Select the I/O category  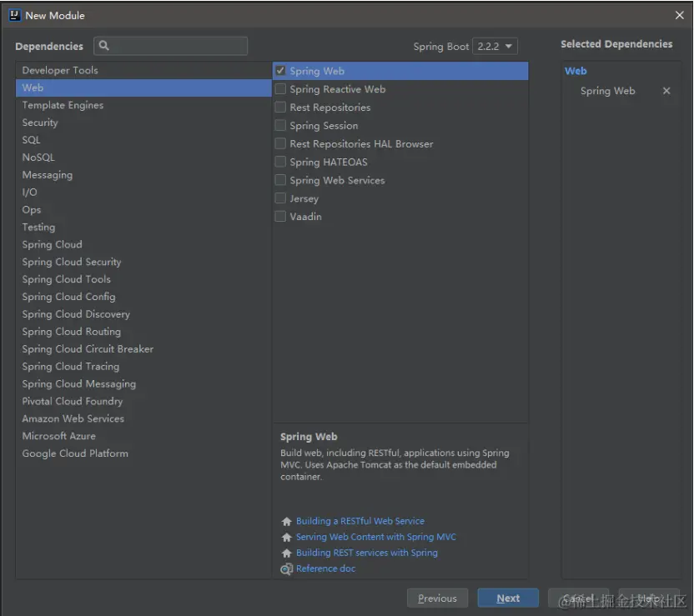(143, 193)
